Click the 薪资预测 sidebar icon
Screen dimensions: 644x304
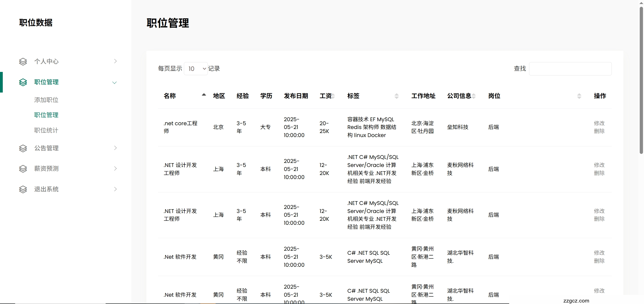(x=23, y=169)
